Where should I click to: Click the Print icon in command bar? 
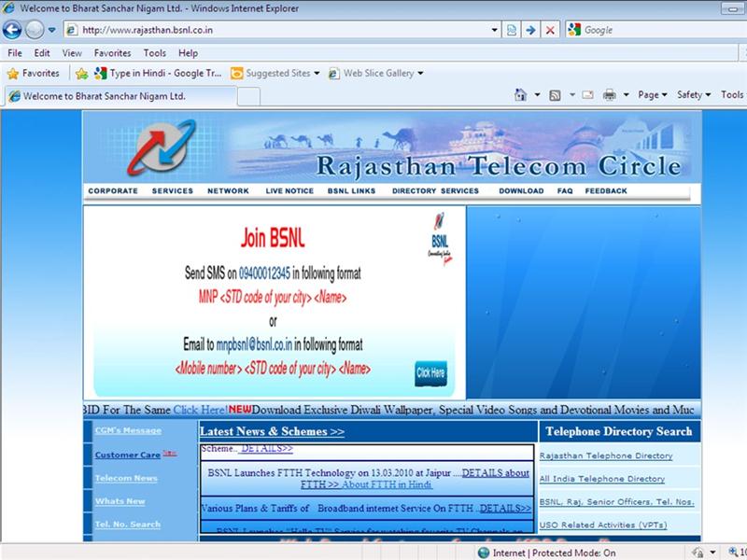click(609, 95)
